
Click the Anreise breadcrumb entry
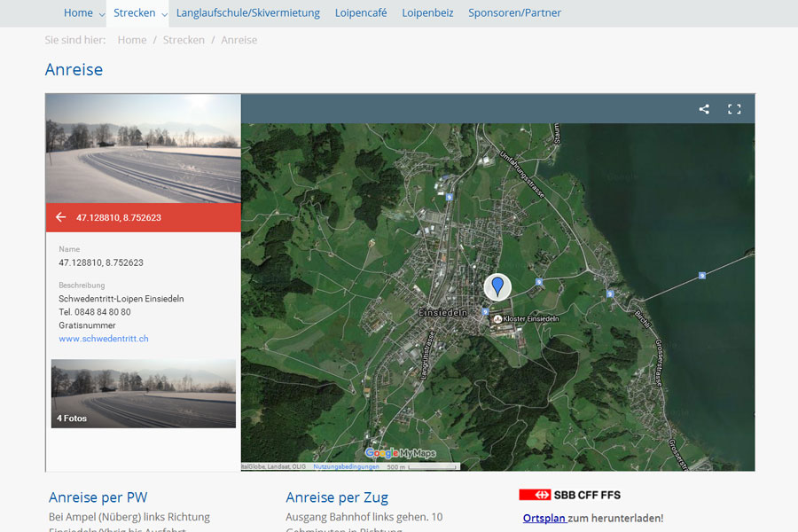pyautogui.click(x=239, y=40)
